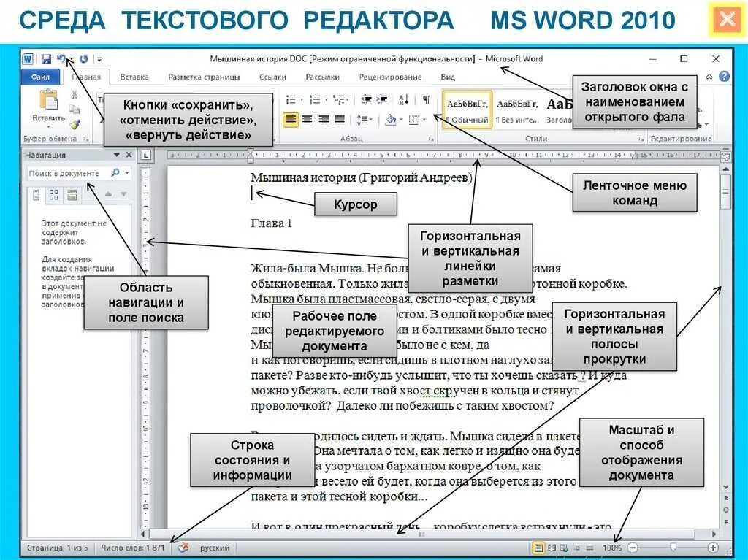Click the horizontal scrollbar track
Viewport: 748px width, 560px height.
tap(430, 534)
